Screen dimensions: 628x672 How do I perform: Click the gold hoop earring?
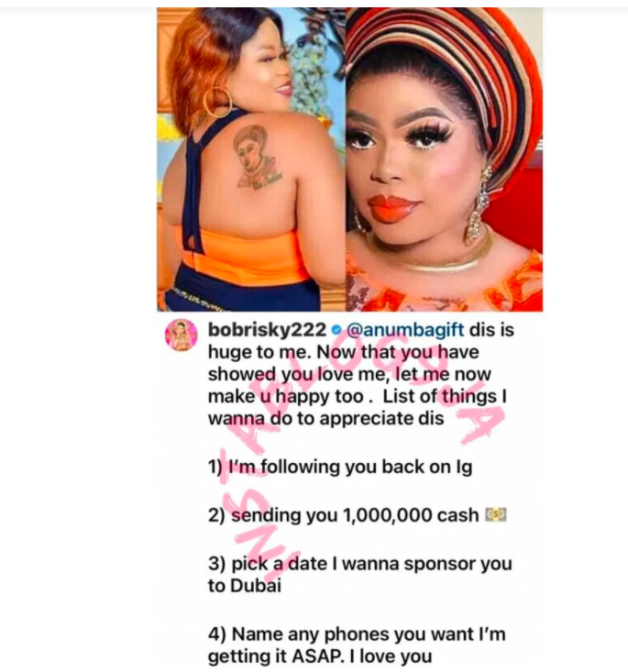click(x=217, y=102)
